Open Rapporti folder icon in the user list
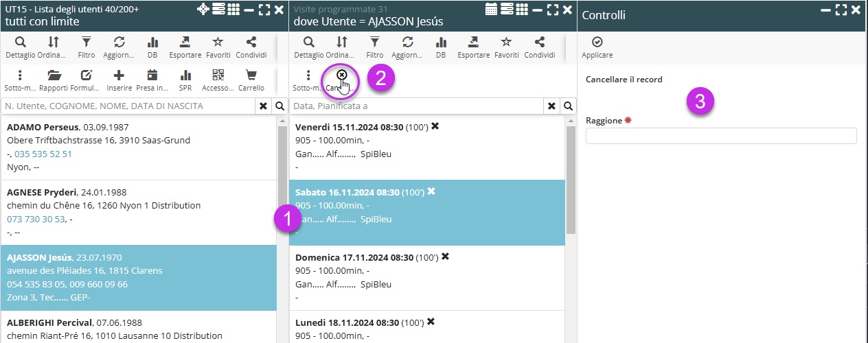Viewport: 868px width, 343px height. pyautogui.click(x=54, y=75)
